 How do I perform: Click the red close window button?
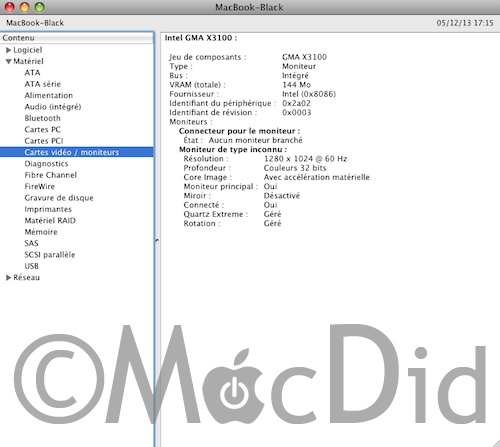point(10,7)
